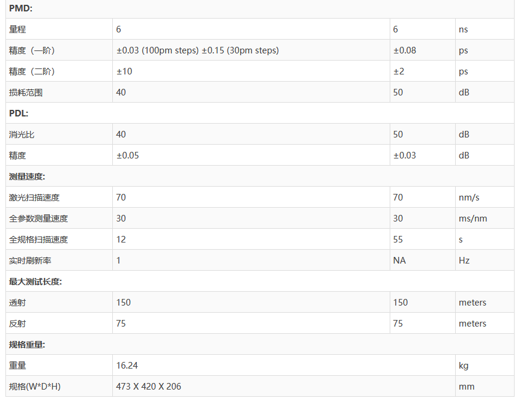
Task: Select the 透射 row label
Action: click(x=17, y=303)
